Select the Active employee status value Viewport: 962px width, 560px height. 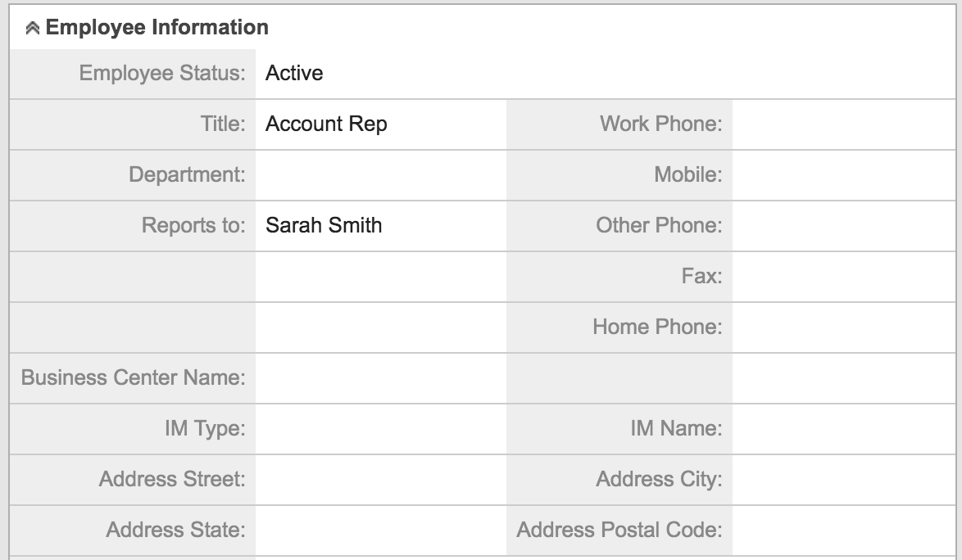point(294,74)
